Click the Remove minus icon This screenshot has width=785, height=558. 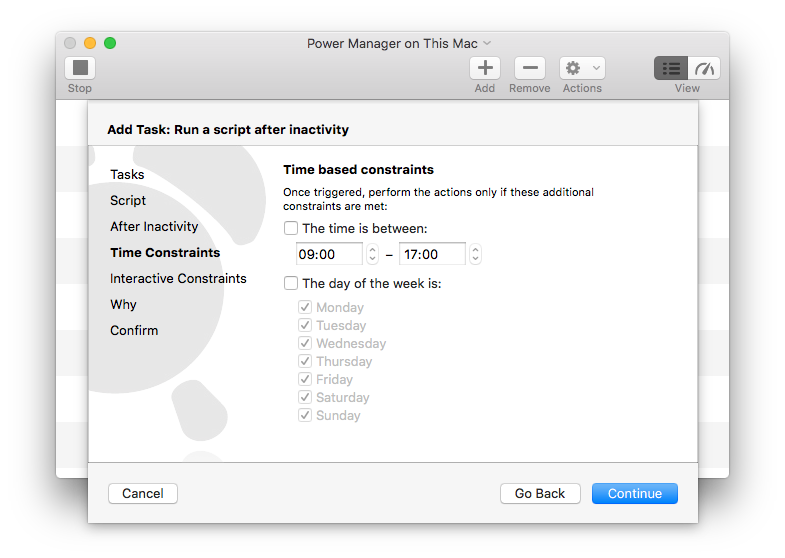pos(530,68)
